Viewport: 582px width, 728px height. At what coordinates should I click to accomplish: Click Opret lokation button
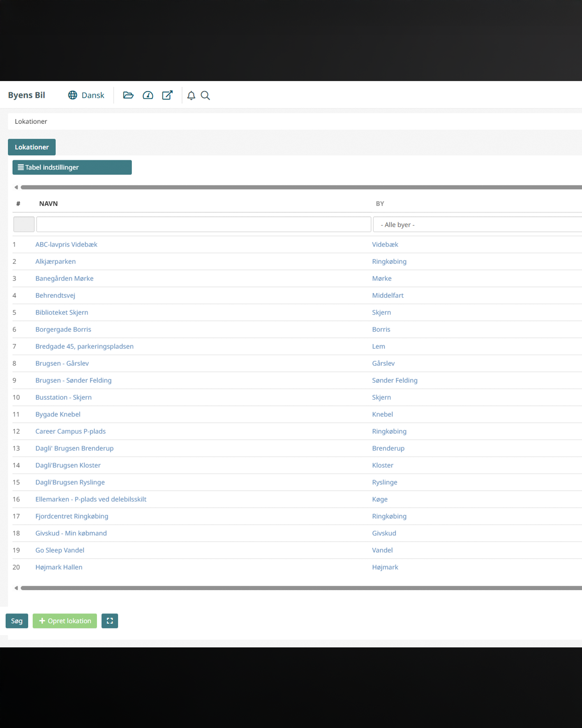point(65,621)
